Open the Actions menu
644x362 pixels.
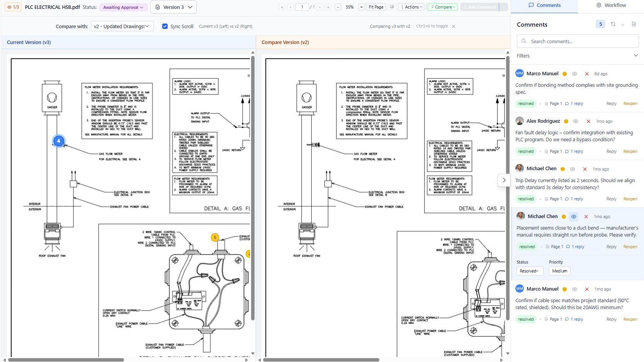[x=411, y=7]
